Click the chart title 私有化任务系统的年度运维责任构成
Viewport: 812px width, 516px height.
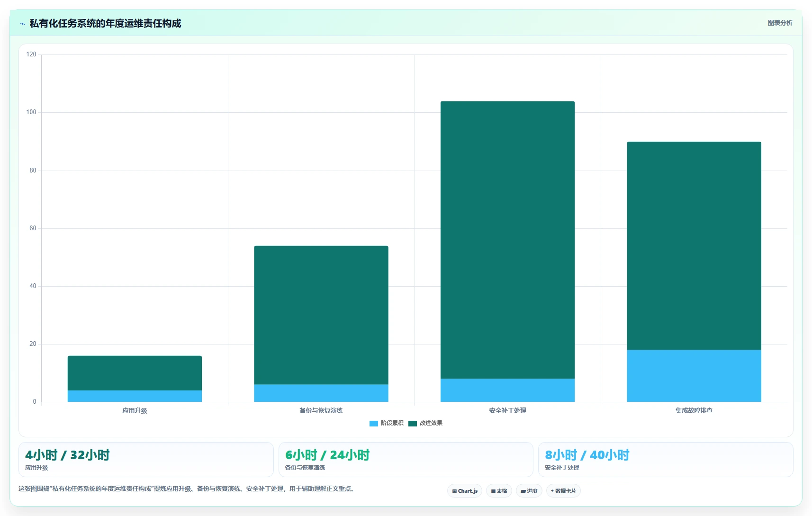[x=105, y=23]
